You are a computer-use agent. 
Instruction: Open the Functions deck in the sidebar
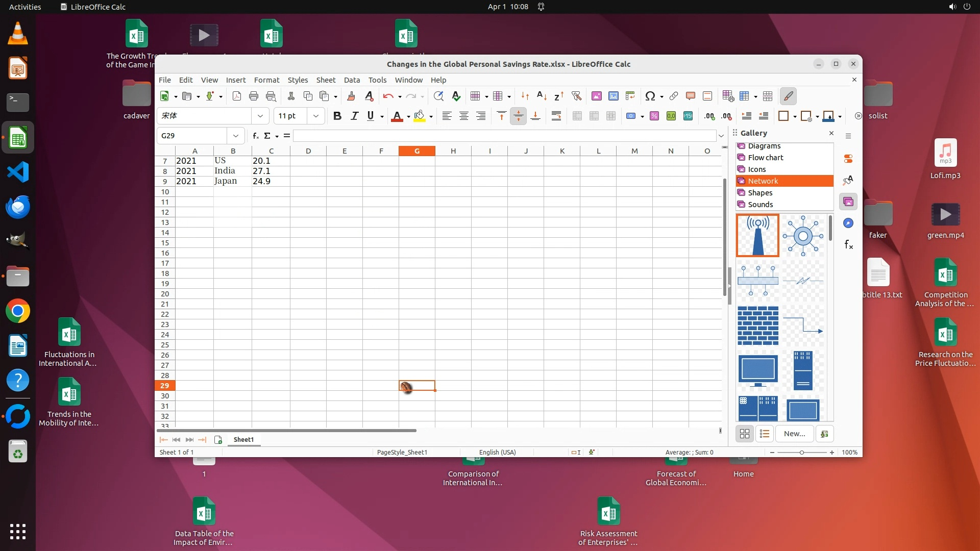coord(848,245)
